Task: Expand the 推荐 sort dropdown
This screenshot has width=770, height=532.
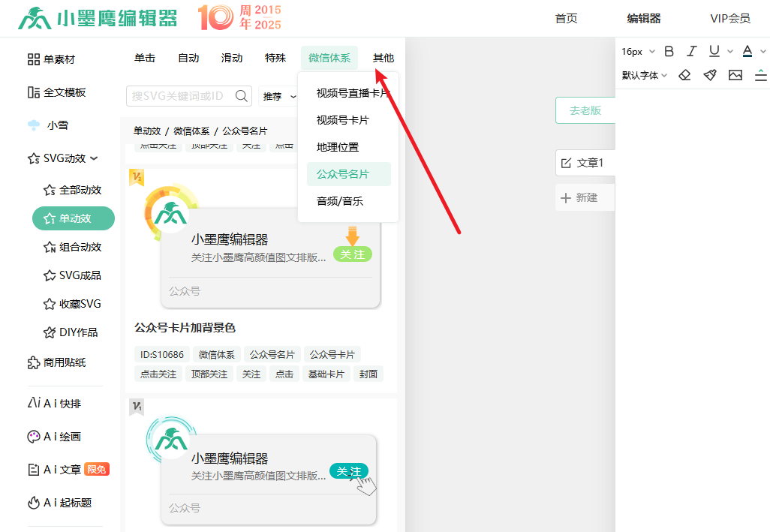Action: pyautogui.click(x=278, y=97)
